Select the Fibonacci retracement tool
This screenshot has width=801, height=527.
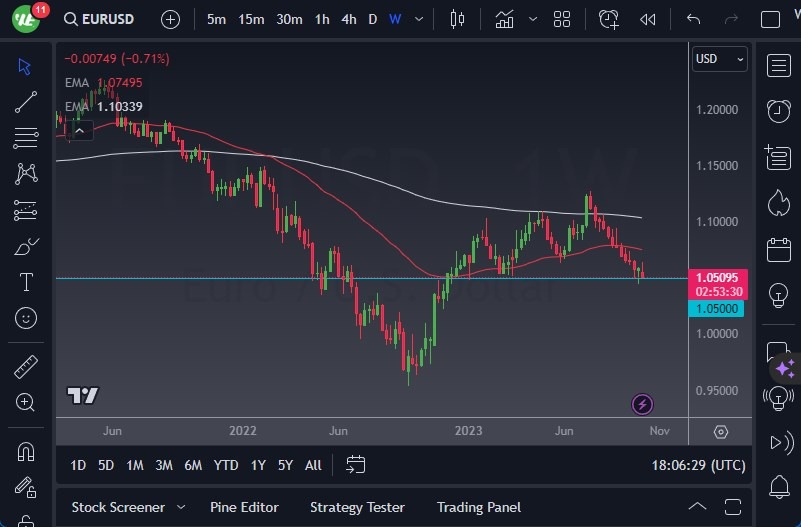[26, 210]
